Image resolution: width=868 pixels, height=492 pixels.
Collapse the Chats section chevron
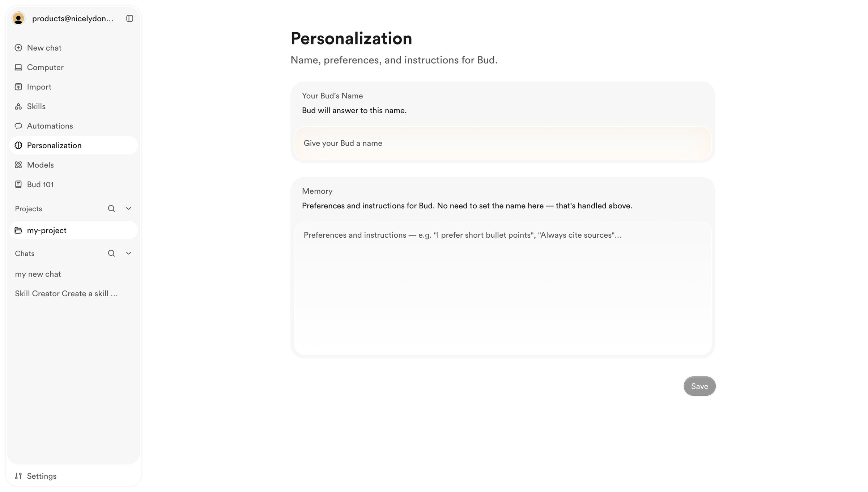[x=128, y=254]
